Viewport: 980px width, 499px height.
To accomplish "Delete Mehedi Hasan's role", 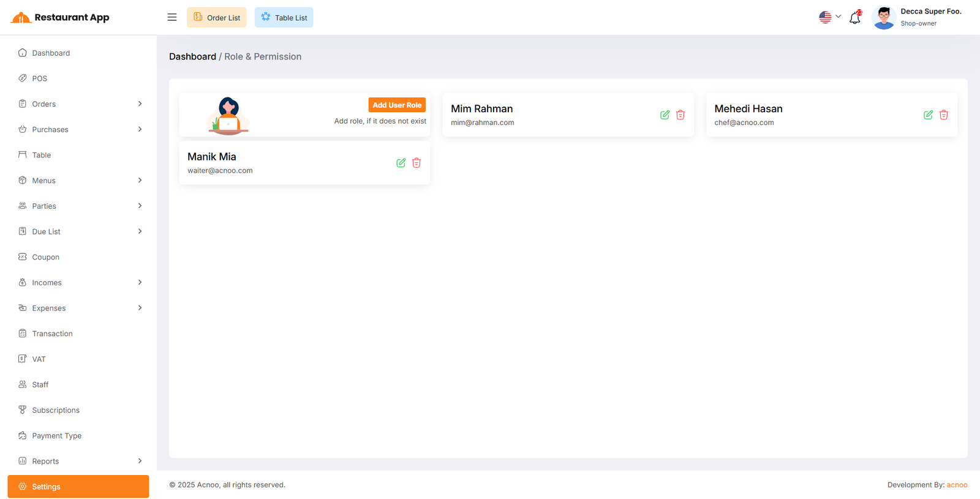I will point(944,115).
